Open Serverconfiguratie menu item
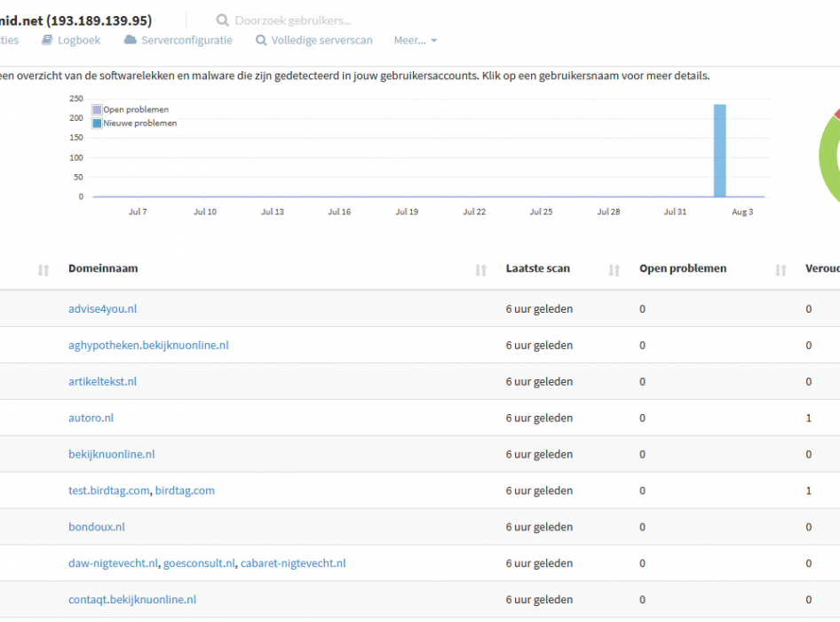The image size is (840, 622). tap(186, 40)
